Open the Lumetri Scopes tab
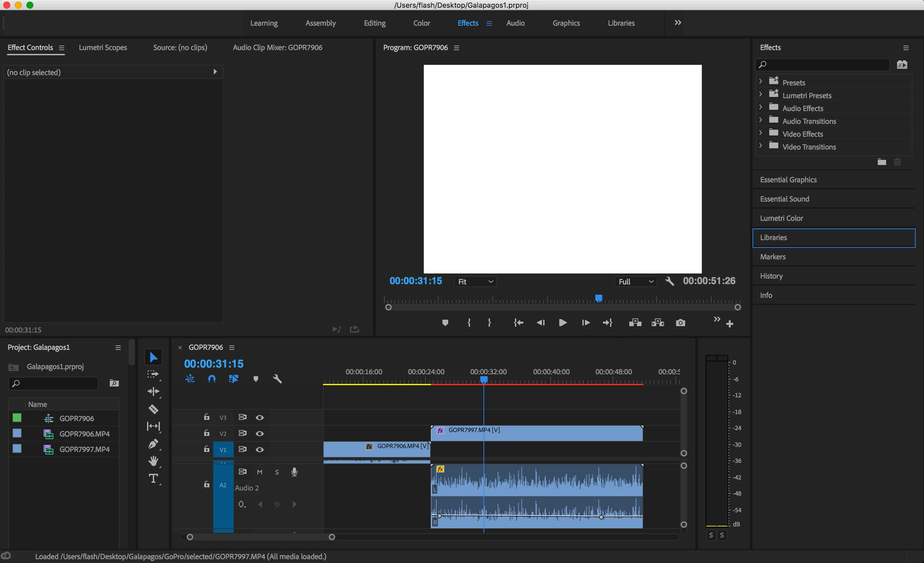This screenshot has width=924, height=563. pyautogui.click(x=103, y=48)
